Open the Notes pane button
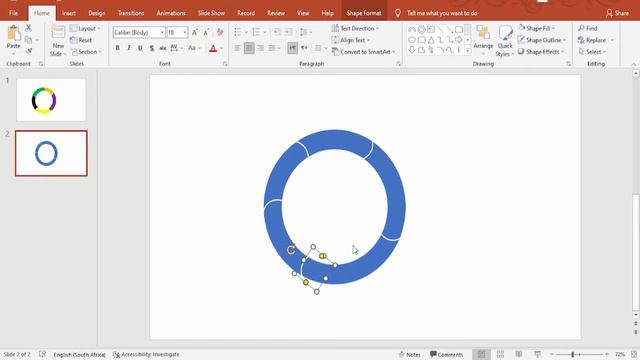Viewport: 640px width, 360px height. point(409,354)
